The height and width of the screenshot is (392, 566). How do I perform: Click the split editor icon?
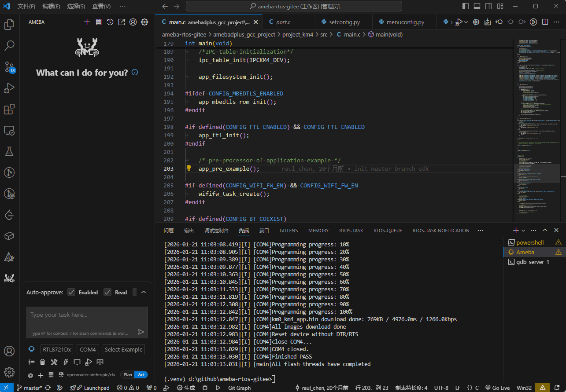pyautogui.click(x=545, y=22)
